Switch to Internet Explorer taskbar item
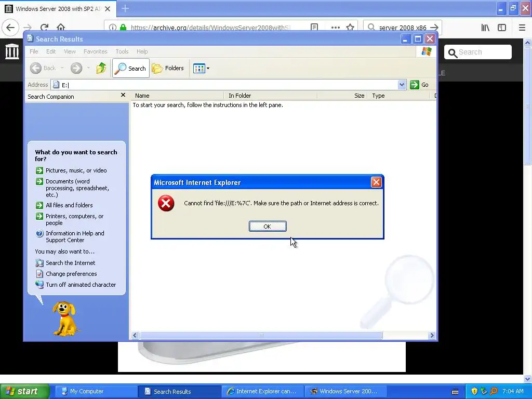 (262, 391)
